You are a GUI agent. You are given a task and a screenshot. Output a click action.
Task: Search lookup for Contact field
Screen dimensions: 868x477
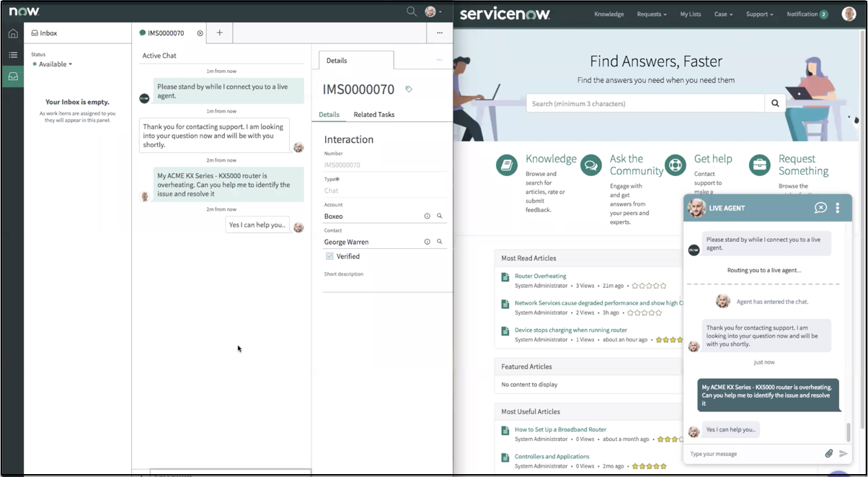point(440,242)
